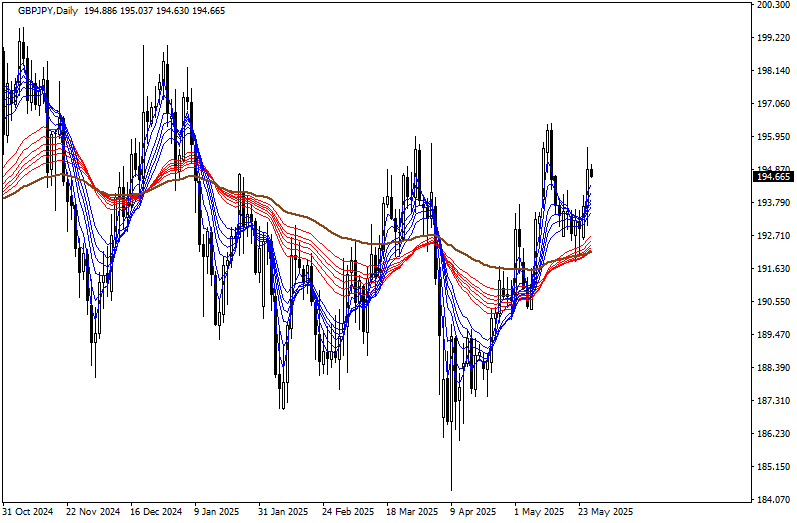The height and width of the screenshot is (523, 797).
Task: Click the 190.550 price axis label
Action: click(774, 302)
